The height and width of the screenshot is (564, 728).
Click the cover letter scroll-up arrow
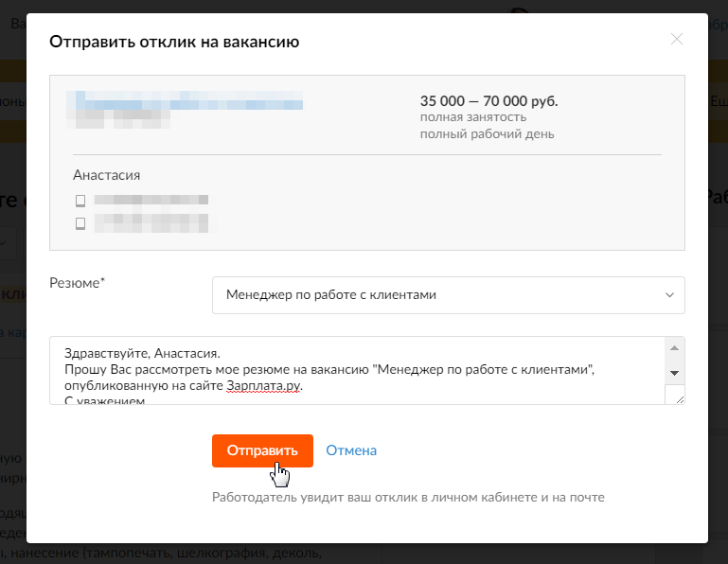[x=675, y=348]
